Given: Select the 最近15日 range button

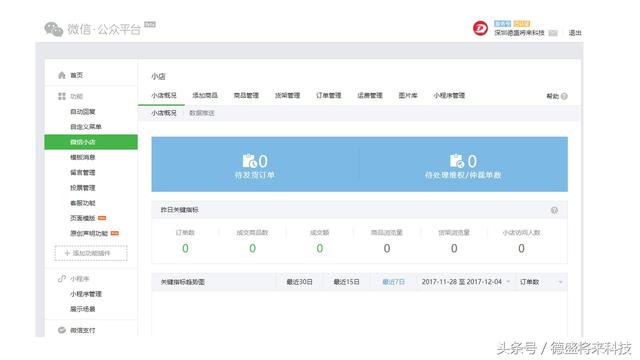Looking at the screenshot, I should coord(347,282).
